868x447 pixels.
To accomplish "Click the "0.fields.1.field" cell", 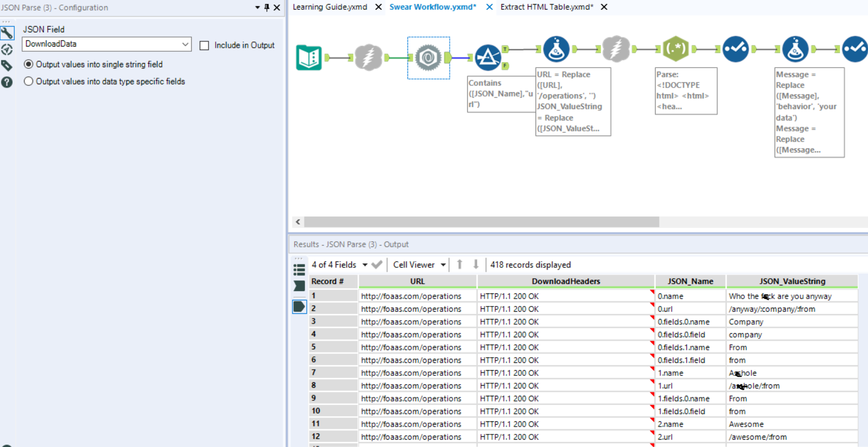I will pos(690,361).
